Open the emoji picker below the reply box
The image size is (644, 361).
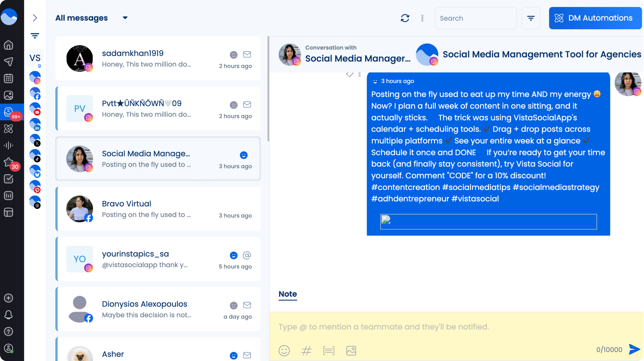coord(284,350)
